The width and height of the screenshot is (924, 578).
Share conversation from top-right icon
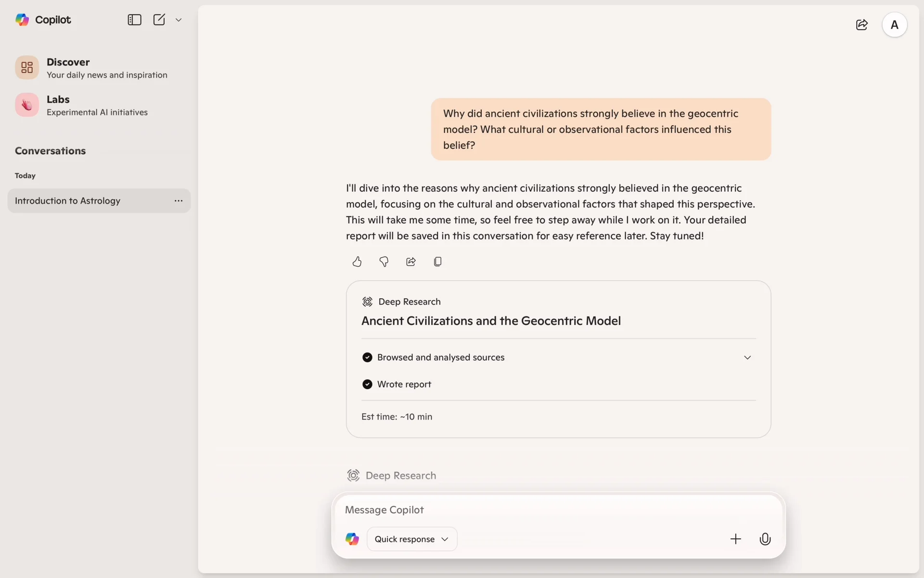pyautogui.click(x=861, y=25)
